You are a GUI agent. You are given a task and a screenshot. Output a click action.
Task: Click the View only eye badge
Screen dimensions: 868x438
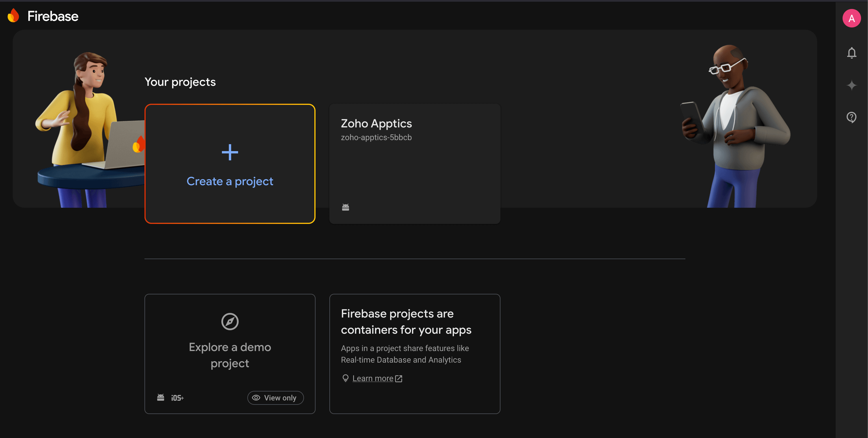click(x=275, y=398)
